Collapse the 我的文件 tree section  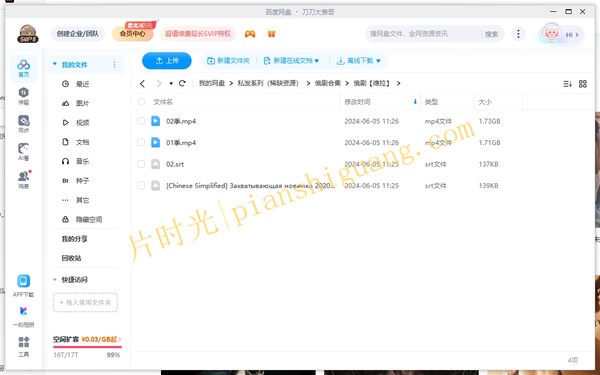tap(55, 64)
